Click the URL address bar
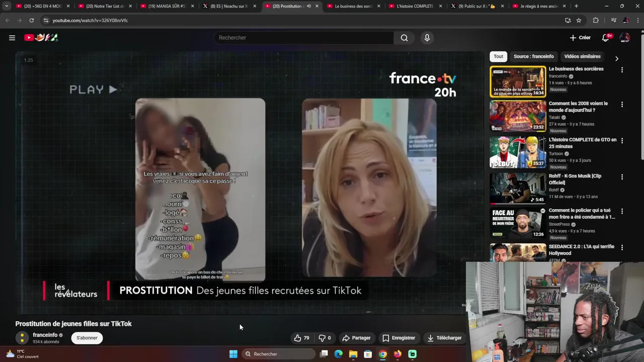The width and height of the screenshot is (644, 362). point(302,20)
